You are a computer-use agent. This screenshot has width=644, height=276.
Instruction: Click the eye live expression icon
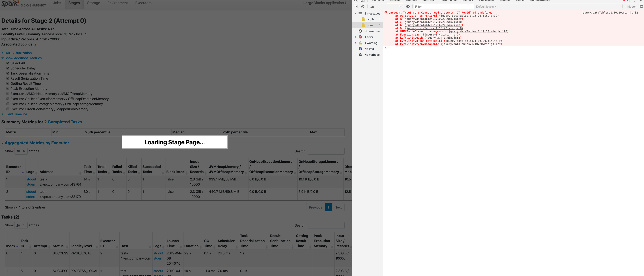(408, 7)
